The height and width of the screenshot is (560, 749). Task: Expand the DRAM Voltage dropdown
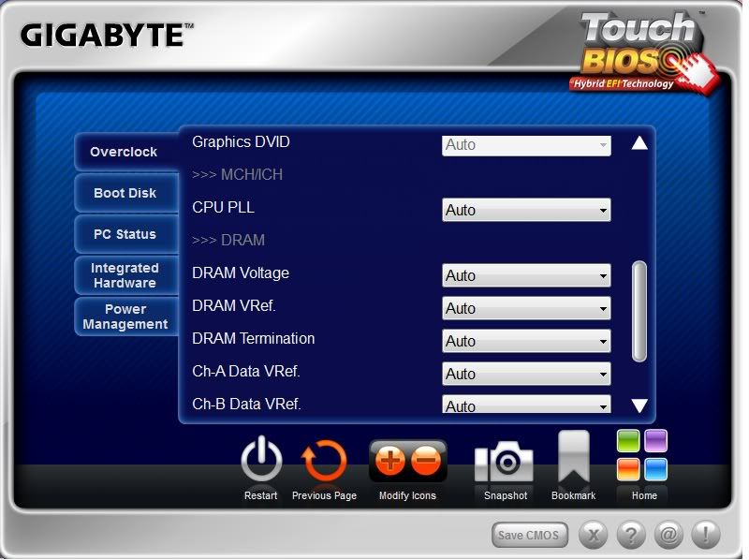tap(526, 276)
